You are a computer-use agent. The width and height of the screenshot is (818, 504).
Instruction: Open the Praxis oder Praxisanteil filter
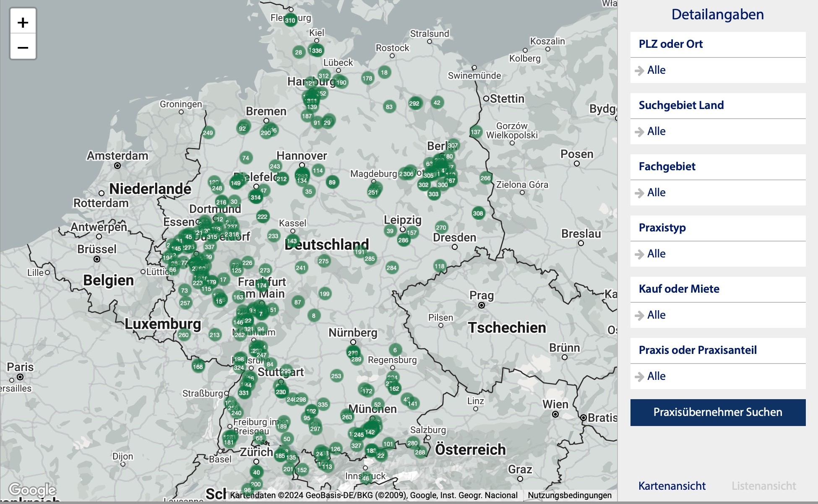[x=640, y=376]
